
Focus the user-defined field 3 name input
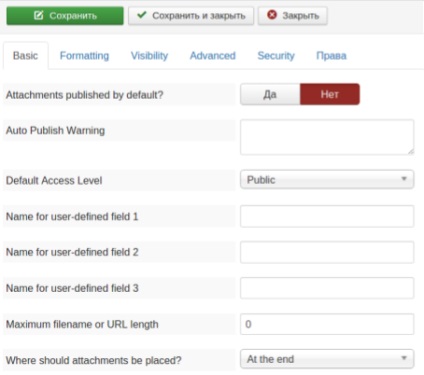tap(327, 288)
